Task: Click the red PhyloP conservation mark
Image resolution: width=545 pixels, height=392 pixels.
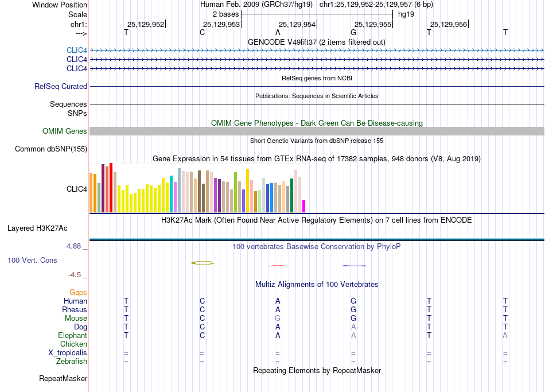Action: click(277, 266)
